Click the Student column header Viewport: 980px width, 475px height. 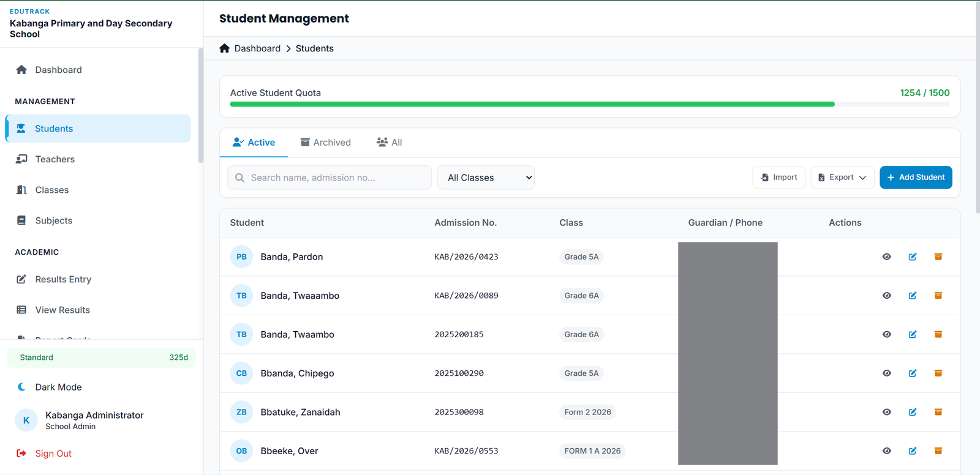coord(247,223)
